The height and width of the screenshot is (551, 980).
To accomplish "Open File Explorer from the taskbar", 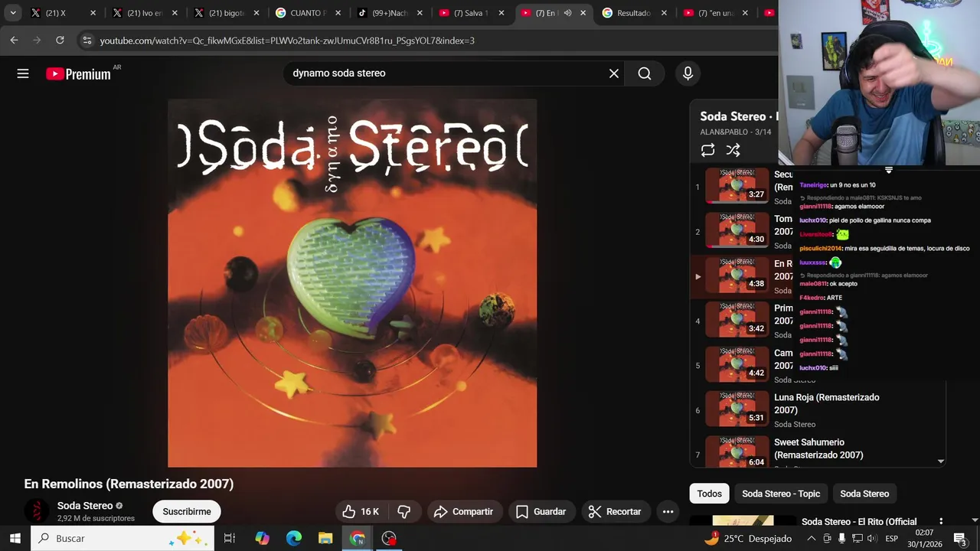I will click(x=325, y=538).
